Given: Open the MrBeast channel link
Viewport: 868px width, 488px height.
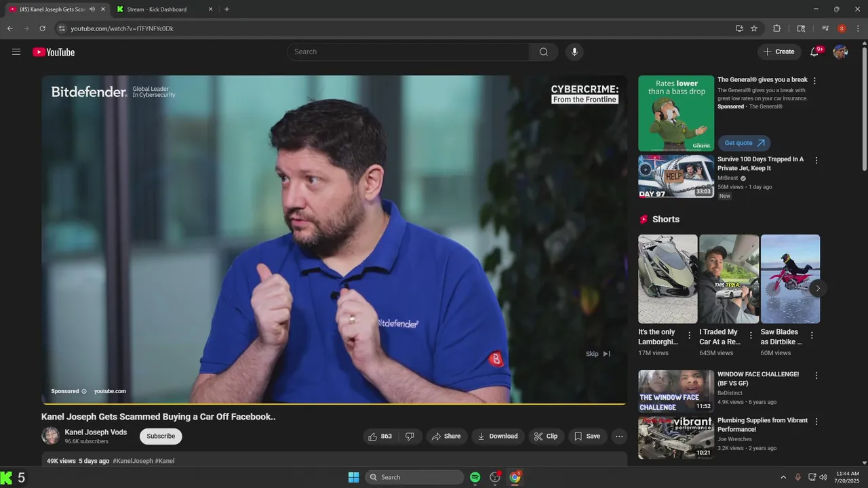Looking at the screenshot, I should (x=728, y=178).
